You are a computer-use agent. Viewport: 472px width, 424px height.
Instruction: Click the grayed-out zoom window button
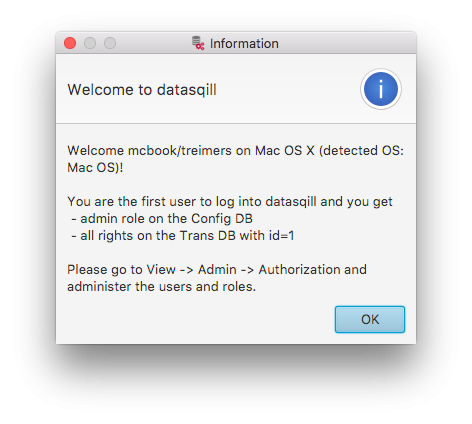[x=110, y=43]
